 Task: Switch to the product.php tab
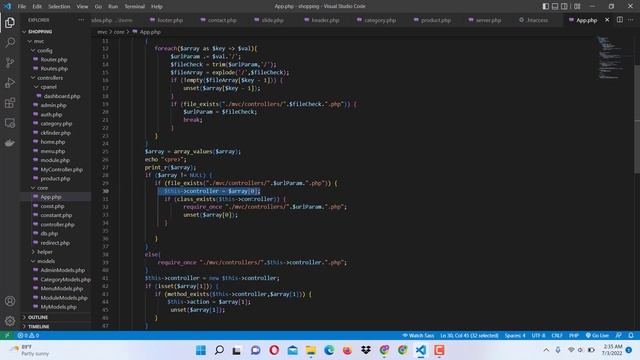pos(432,20)
